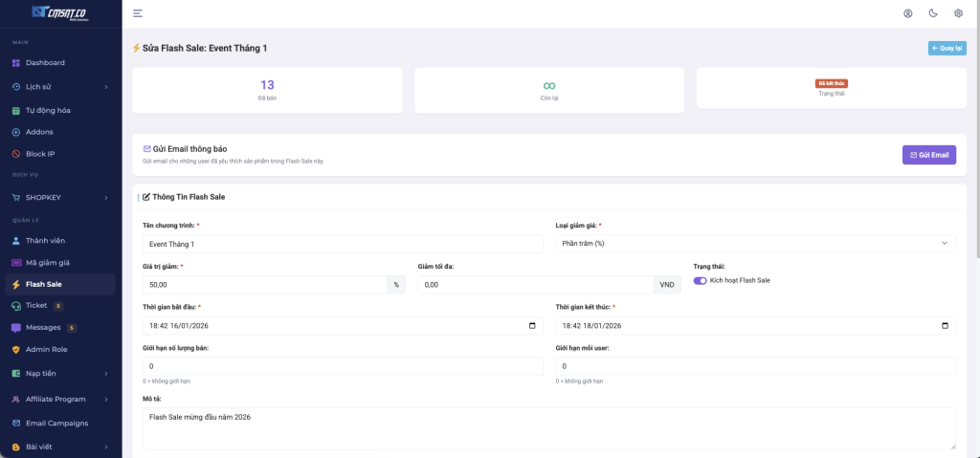This screenshot has width=980, height=458.
Task: Click the hamburger menu toggle icon
Action: 138,13
